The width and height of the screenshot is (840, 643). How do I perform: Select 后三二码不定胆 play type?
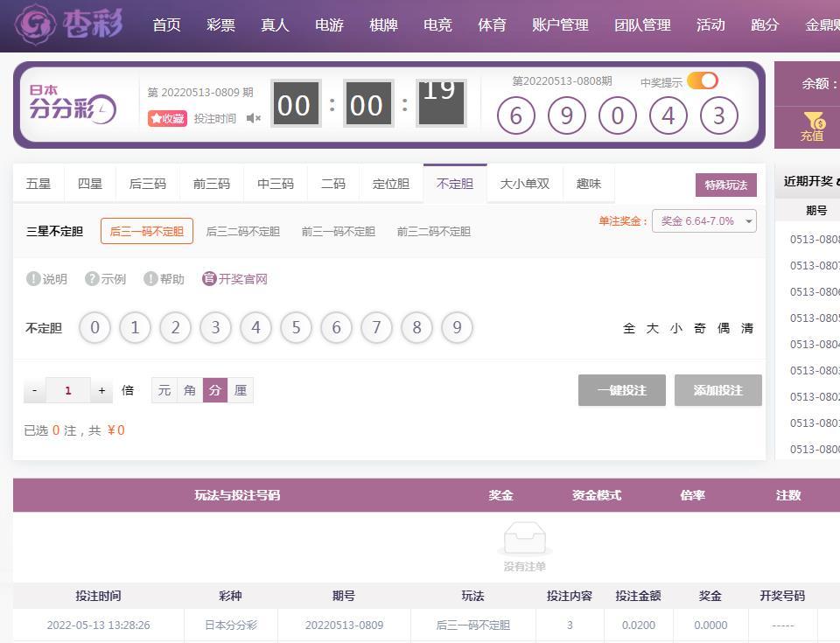tap(242, 231)
